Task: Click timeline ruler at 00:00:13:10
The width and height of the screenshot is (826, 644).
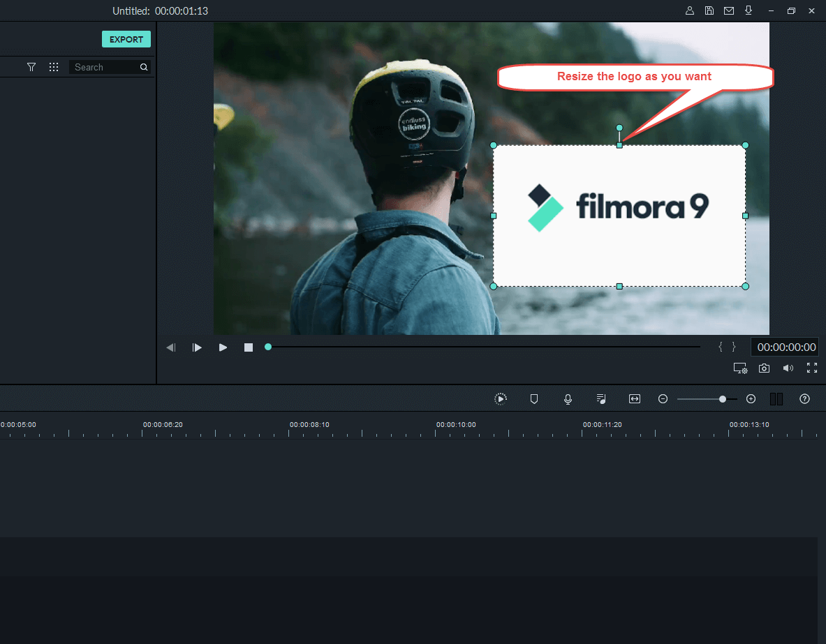Action: pyautogui.click(x=749, y=424)
